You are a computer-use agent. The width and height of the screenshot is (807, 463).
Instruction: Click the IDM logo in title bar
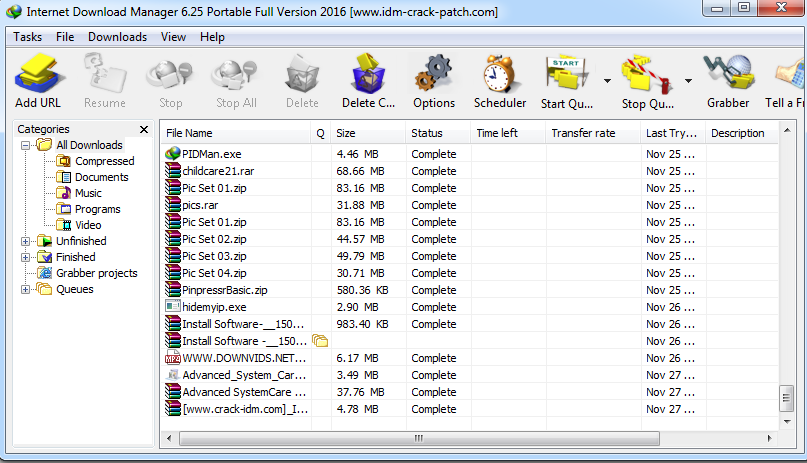tap(14, 12)
